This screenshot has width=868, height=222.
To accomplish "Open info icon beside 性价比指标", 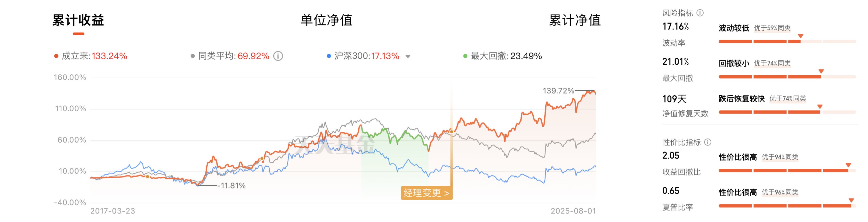I will [x=707, y=142].
